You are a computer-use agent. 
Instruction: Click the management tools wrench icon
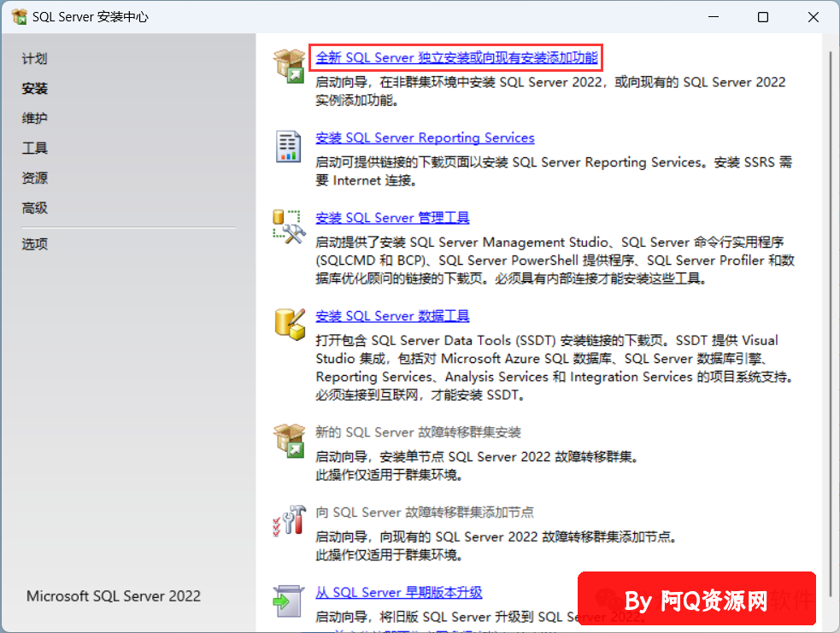(290, 226)
